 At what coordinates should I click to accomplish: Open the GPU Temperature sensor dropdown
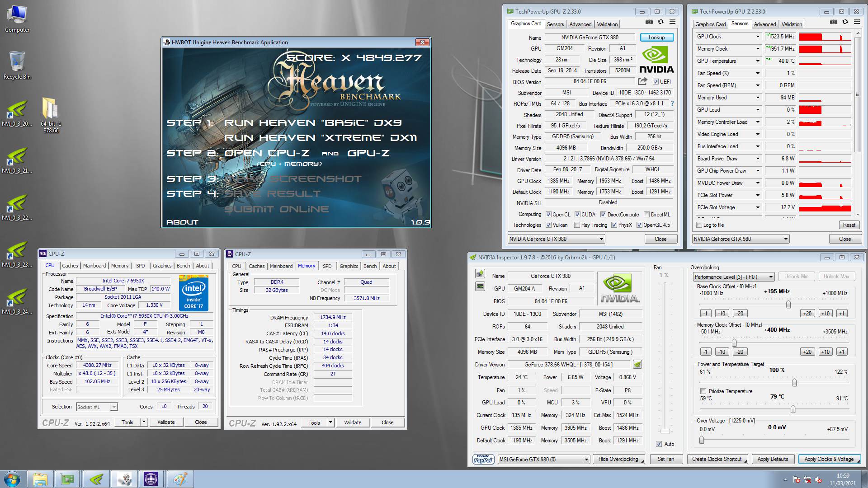[758, 61]
